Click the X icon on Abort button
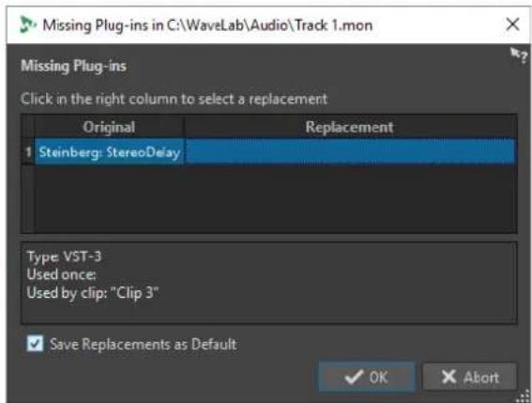Screen dimensions: 532x403 coord(449,378)
